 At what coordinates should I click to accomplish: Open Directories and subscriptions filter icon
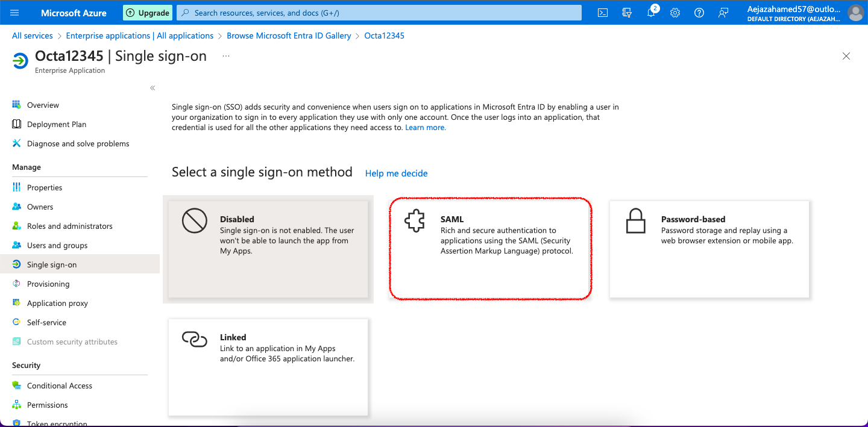627,13
